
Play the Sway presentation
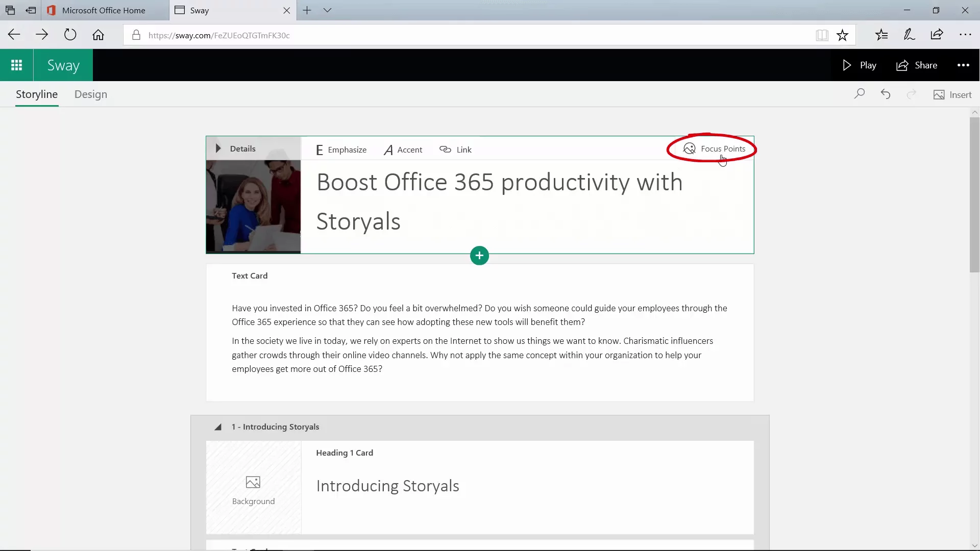point(859,65)
